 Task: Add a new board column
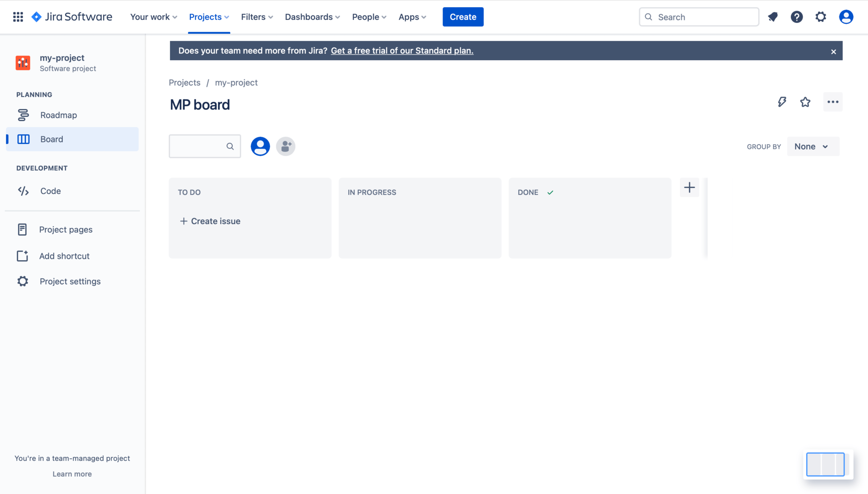point(690,187)
